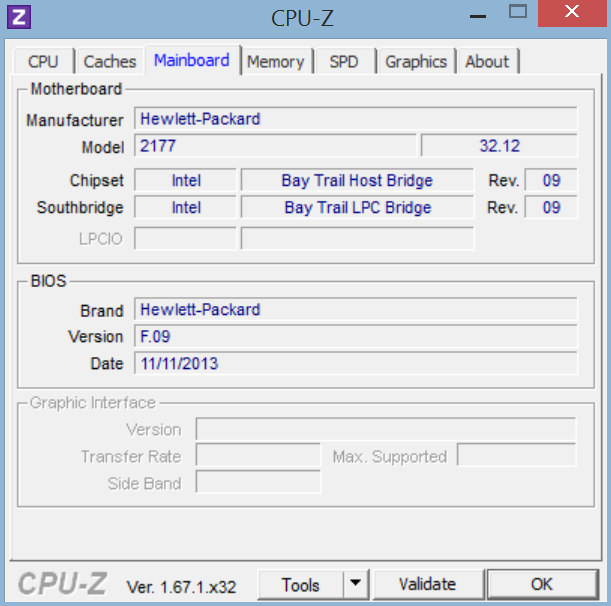
Task: Minimize the CPU-Z window
Action: click(478, 14)
